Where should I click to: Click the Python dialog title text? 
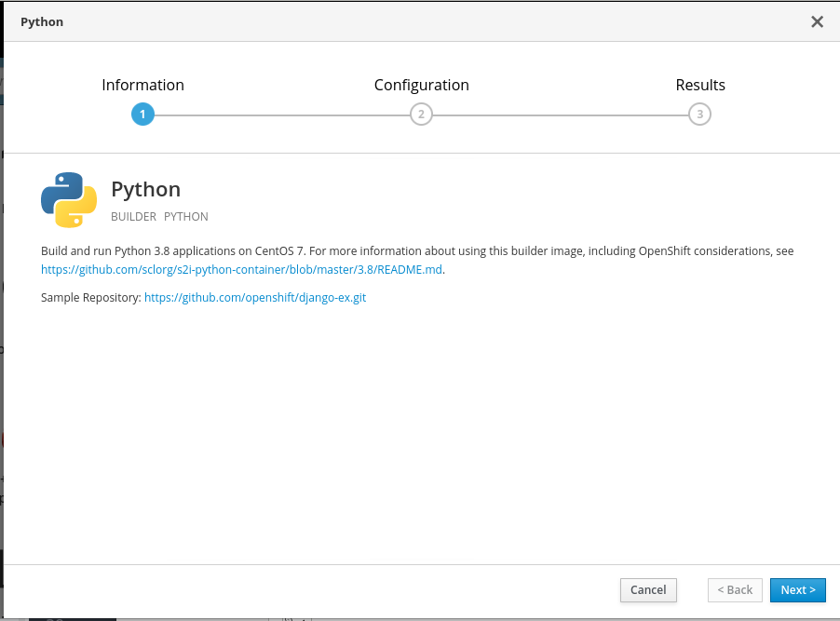click(42, 22)
